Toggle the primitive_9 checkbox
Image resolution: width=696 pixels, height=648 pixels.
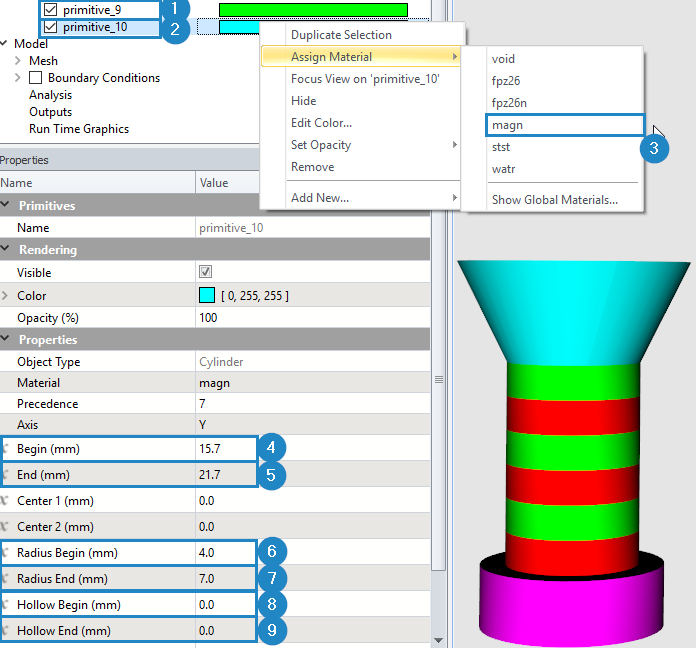click(x=51, y=9)
